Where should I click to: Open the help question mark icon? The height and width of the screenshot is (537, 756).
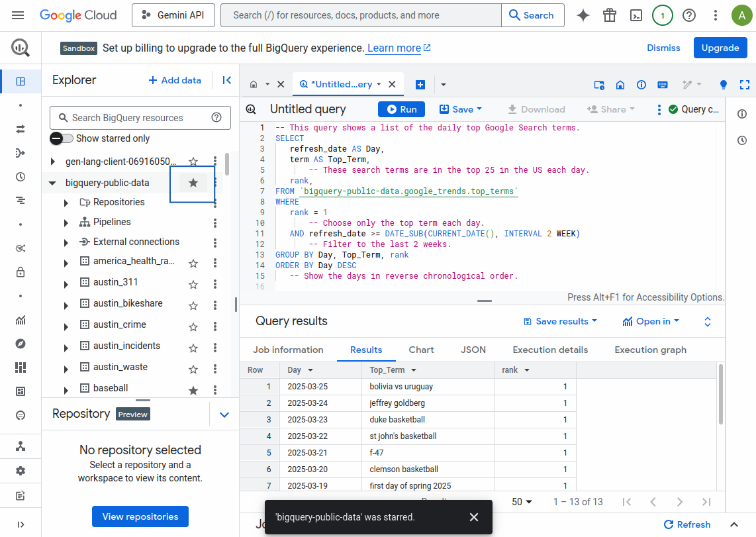pyautogui.click(x=689, y=15)
